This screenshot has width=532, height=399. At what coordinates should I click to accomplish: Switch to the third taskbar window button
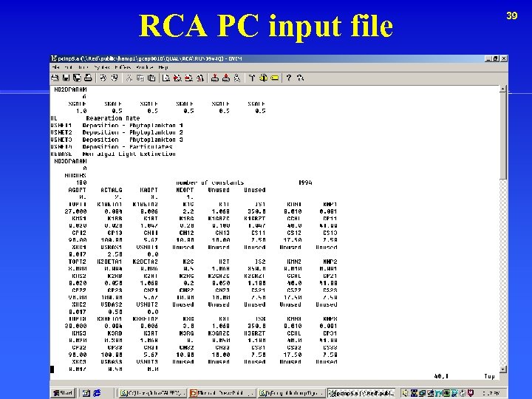point(292,393)
